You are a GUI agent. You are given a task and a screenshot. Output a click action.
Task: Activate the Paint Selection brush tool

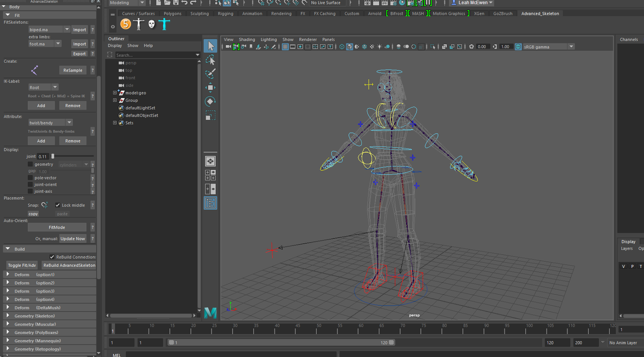(211, 73)
